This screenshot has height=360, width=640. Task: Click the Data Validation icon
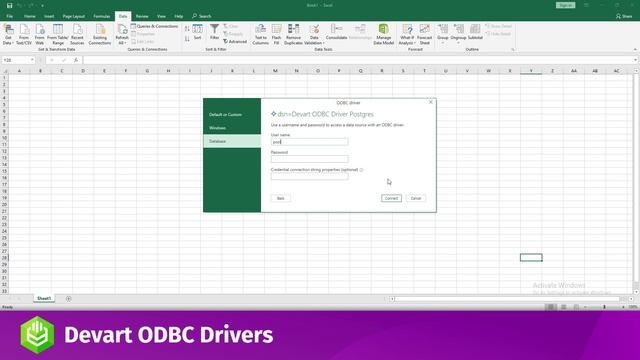point(314,30)
